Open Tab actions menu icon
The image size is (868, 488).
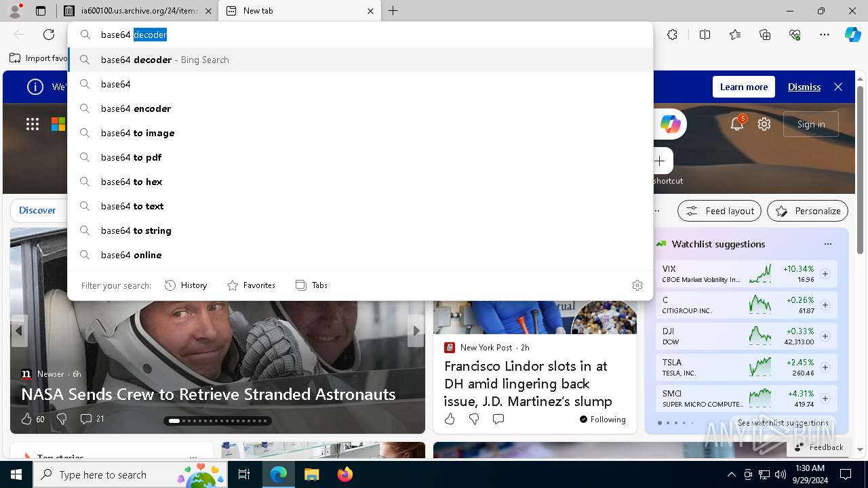coord(41,11)
